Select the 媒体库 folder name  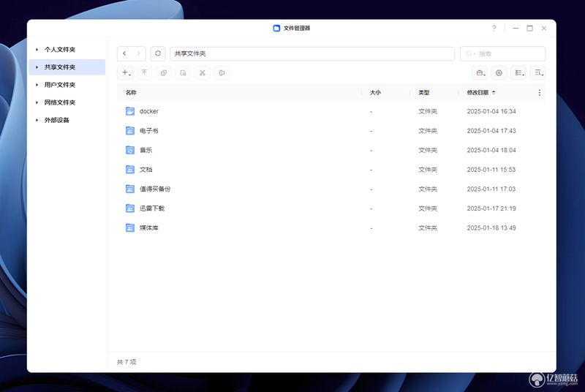coord(149,227)
